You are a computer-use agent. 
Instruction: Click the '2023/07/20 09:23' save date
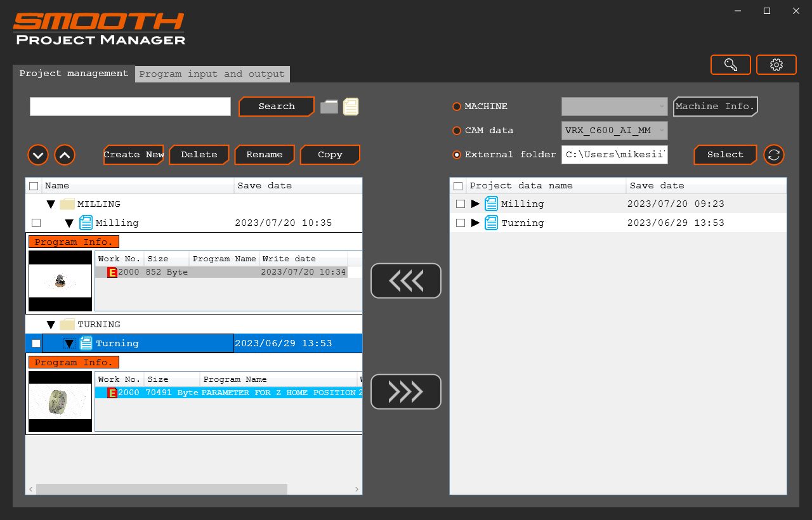tap(674, 204)
